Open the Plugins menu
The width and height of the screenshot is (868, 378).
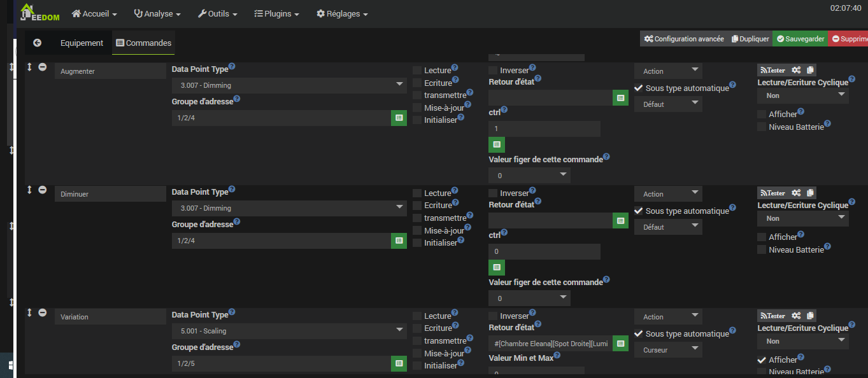[276, 13]
